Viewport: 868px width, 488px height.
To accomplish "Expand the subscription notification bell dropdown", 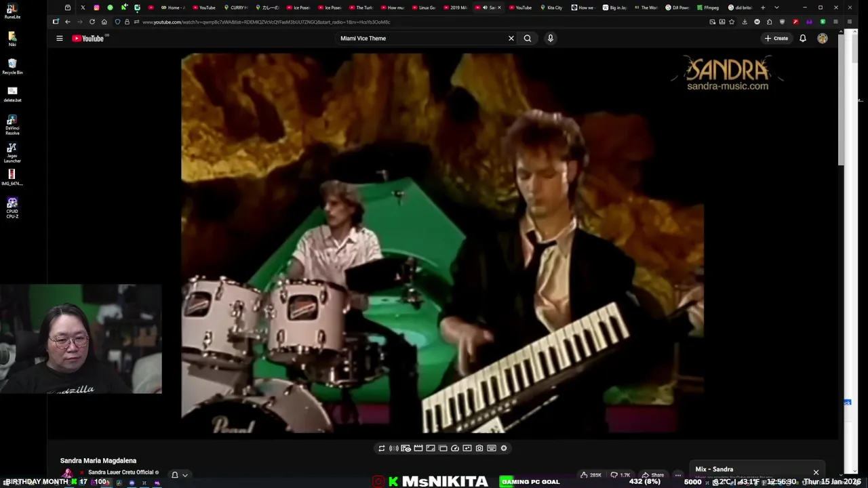I will 179,475.
